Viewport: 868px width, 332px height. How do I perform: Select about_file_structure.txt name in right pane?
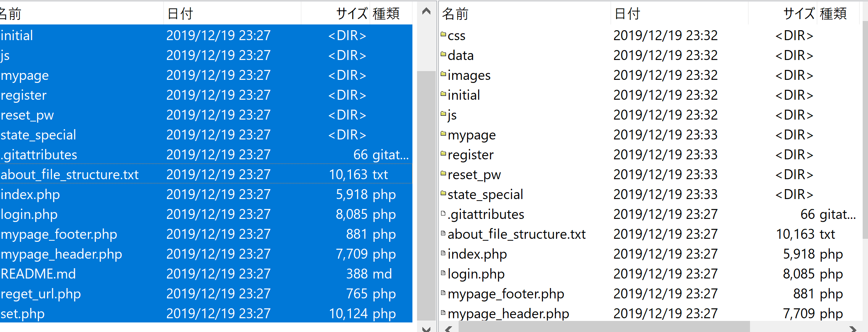point(517,234)
